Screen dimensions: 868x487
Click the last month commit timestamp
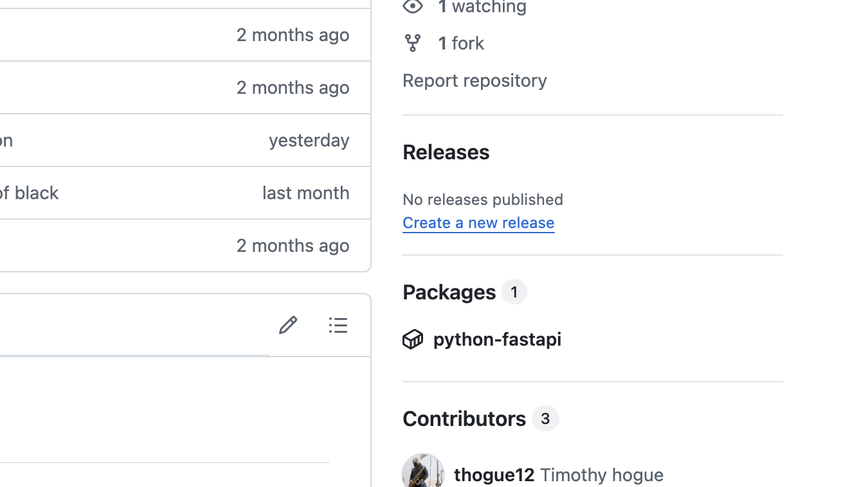point(306,193)
